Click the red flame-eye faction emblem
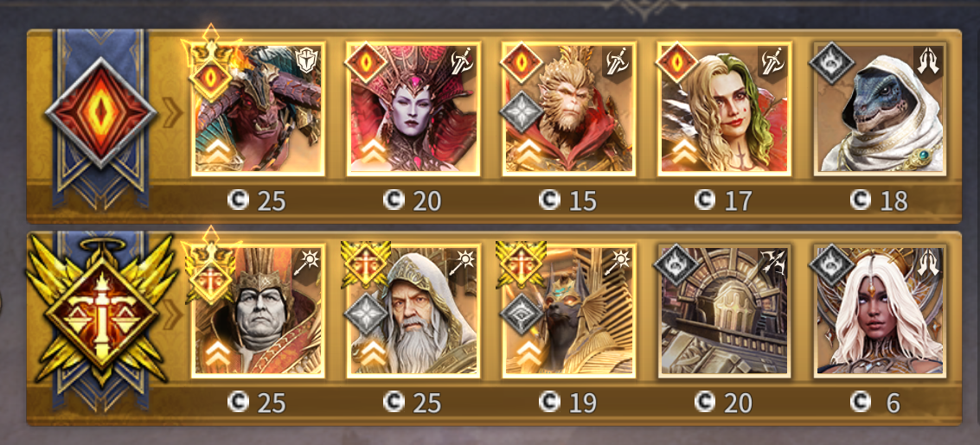This screenshot has width=980, height=445. pos(100,113)
